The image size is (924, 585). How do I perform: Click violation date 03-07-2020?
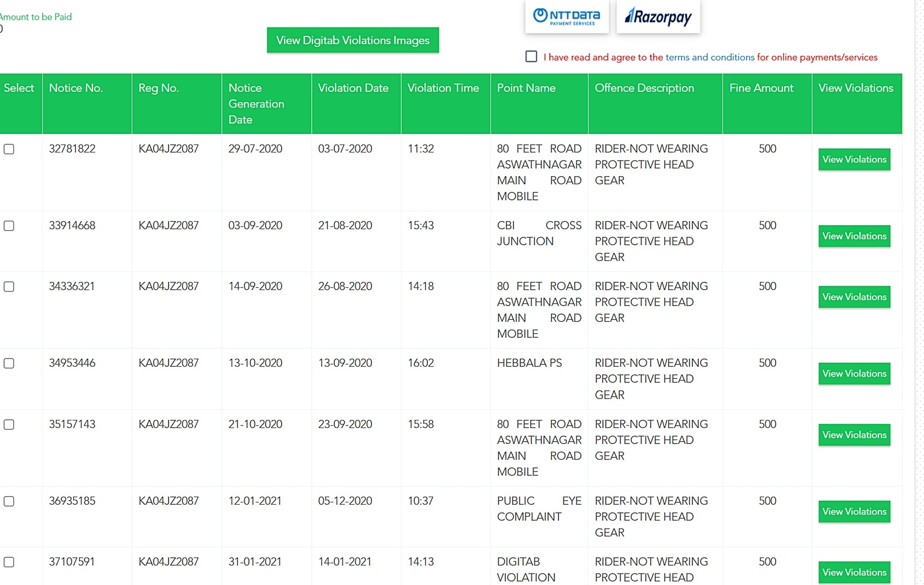345,149
